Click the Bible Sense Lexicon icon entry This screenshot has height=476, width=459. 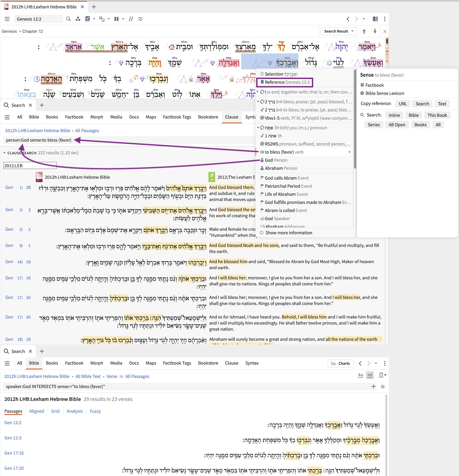click(x=362, y=93)
